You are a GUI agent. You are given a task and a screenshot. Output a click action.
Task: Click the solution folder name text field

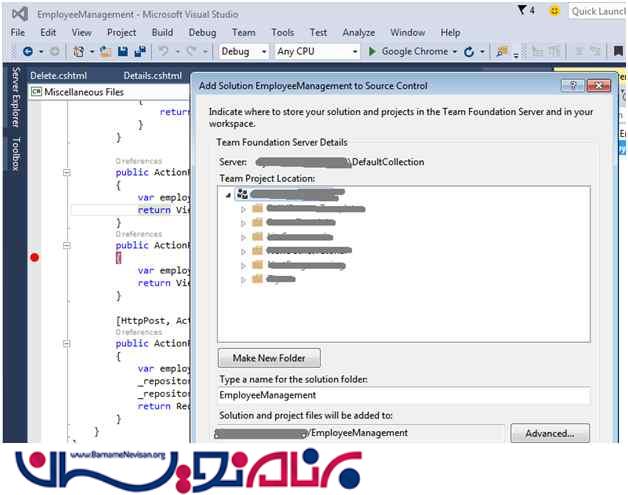[404, 397]
